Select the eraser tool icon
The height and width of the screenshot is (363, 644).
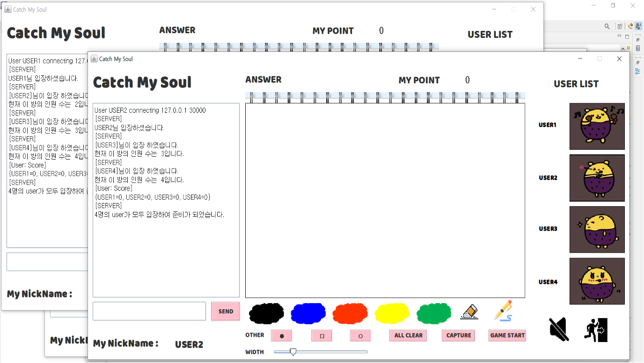[x=469, y=312]
